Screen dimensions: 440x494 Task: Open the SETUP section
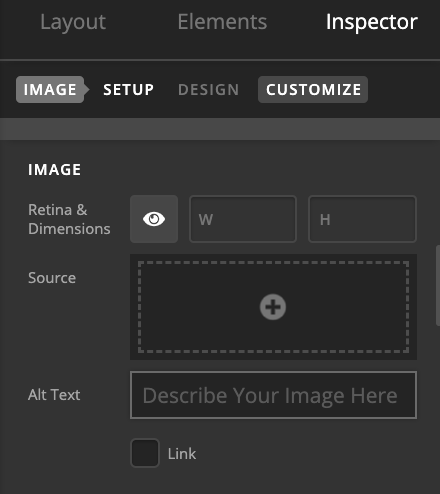129,90
